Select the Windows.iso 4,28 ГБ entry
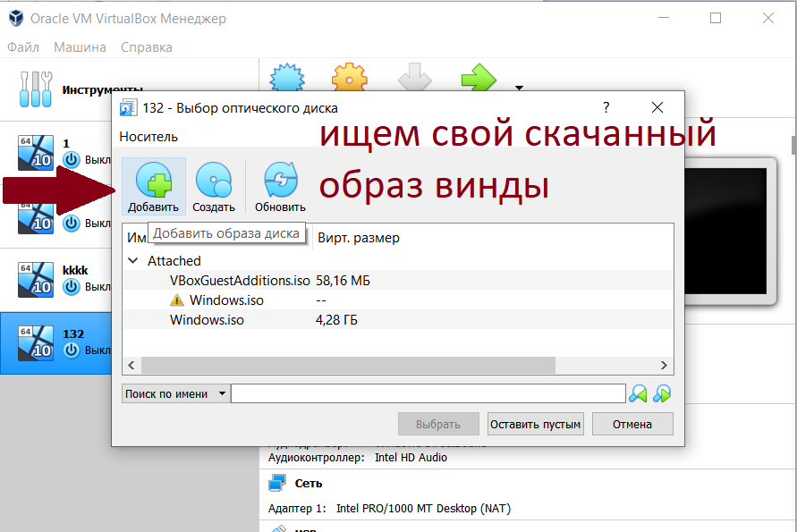The width and height of the screenshot is (797, 532). click(207, 319)
